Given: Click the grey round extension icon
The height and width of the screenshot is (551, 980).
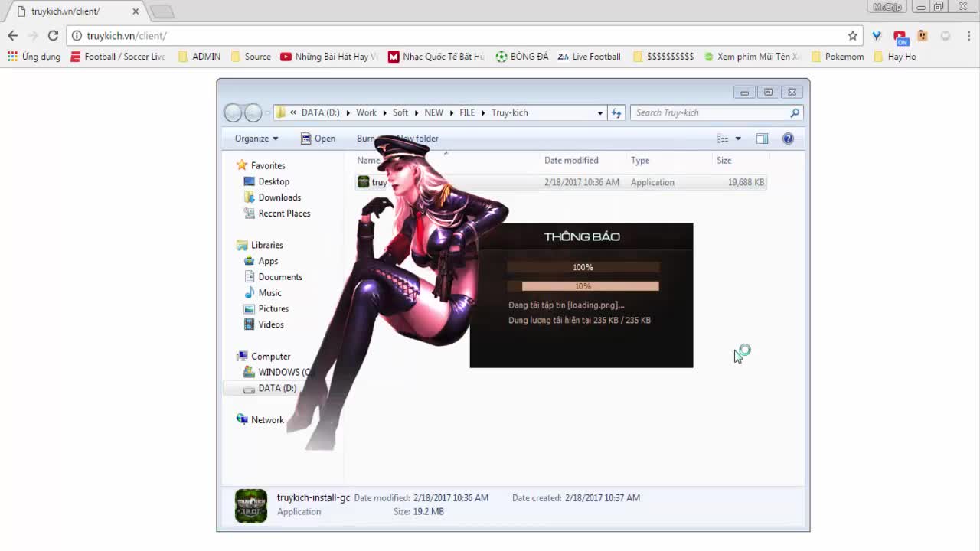Looking at the screenshot, I should click(x=946, y=36).
